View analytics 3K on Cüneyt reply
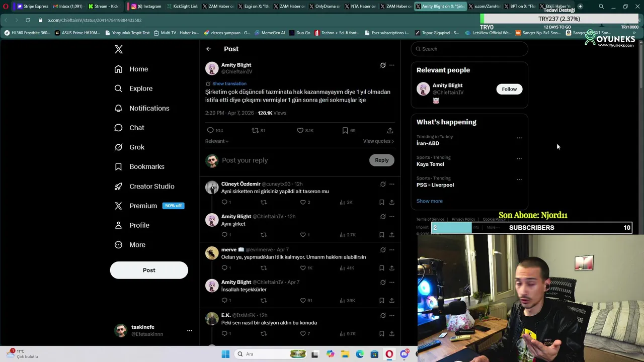 (346, 202)
